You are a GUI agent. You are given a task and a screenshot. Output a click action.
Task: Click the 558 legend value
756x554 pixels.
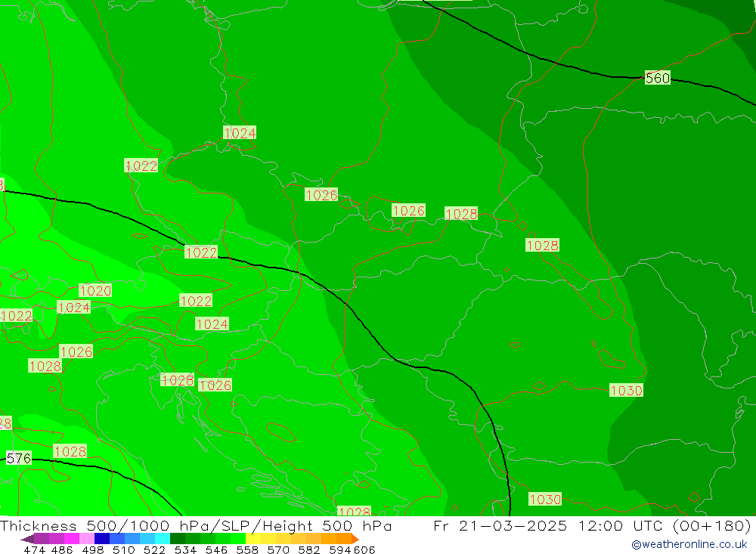[x=247, y=549]
